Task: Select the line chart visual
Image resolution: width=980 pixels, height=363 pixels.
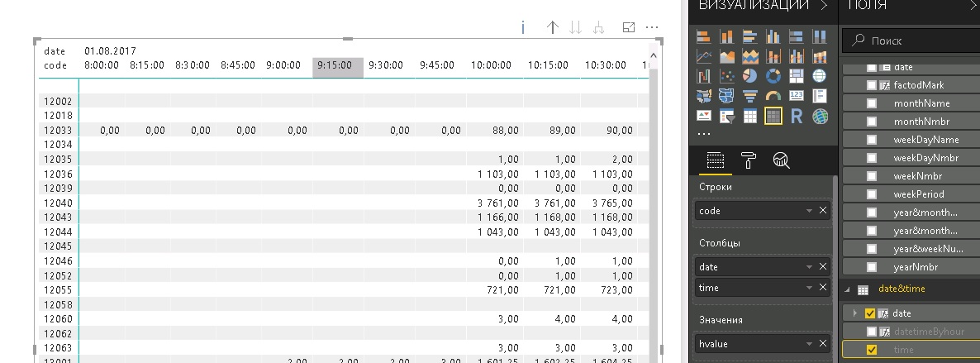Action: click(x=704, y=56)
